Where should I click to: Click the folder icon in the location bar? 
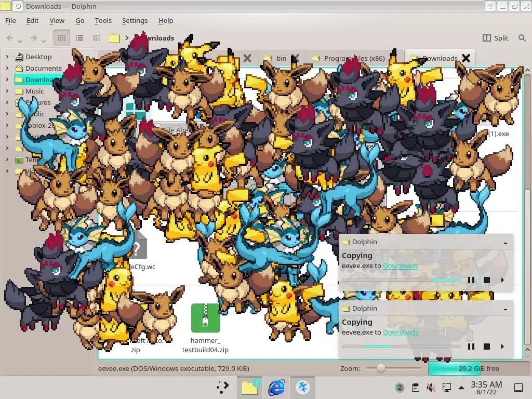tap(114, 38)
